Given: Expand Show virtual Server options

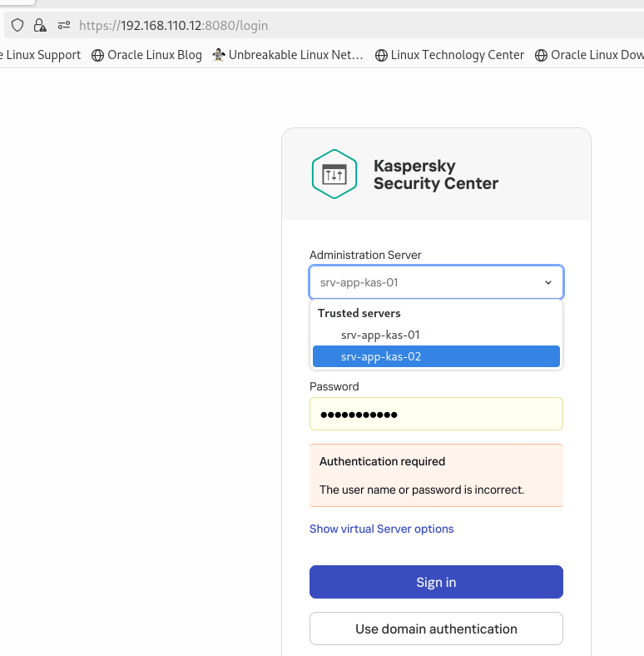Looking at the screenshot, I should 381,529.
